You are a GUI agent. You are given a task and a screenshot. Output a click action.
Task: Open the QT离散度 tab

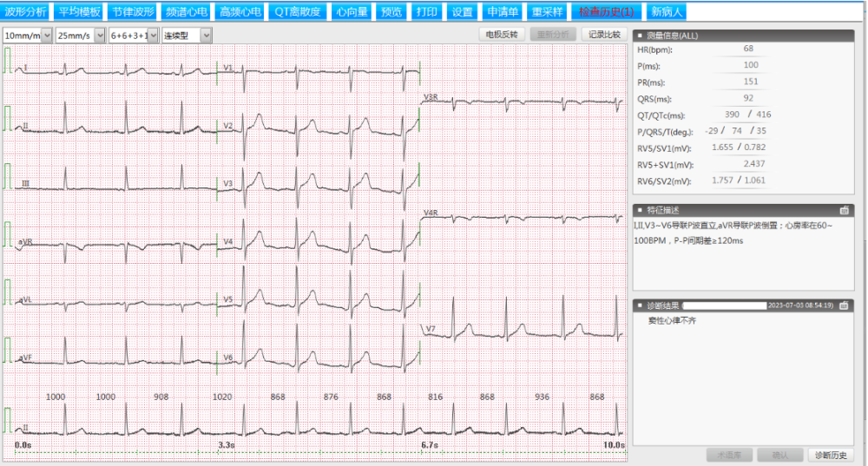pos(298,11)
